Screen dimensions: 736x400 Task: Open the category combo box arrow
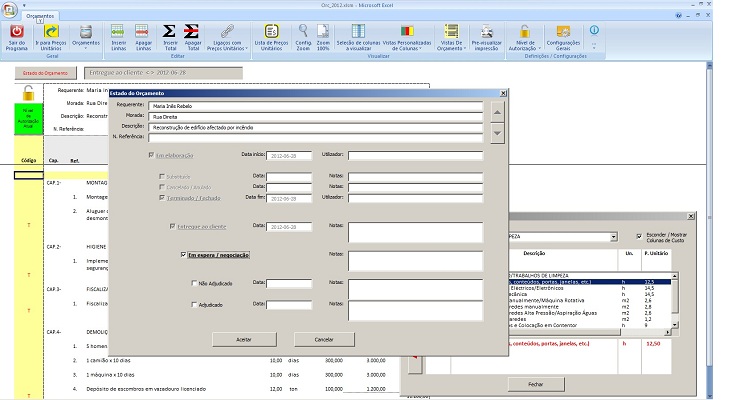(x=613, y=237)
